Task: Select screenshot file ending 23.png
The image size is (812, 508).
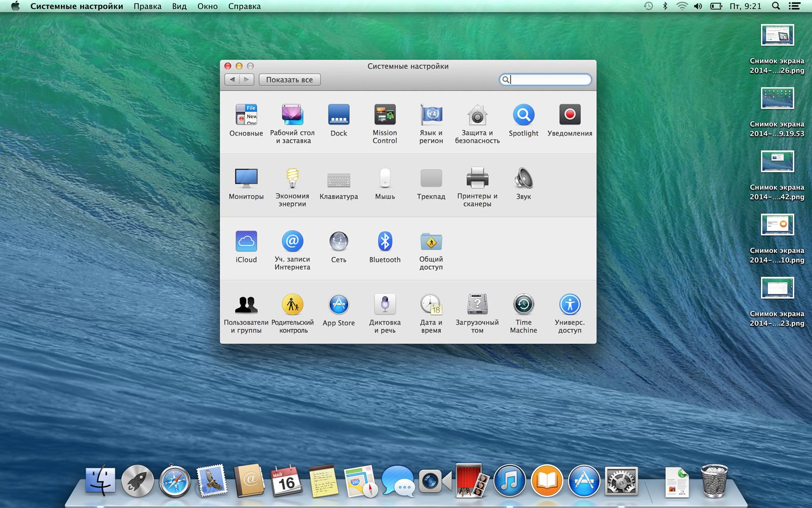Action: [777, 302]
